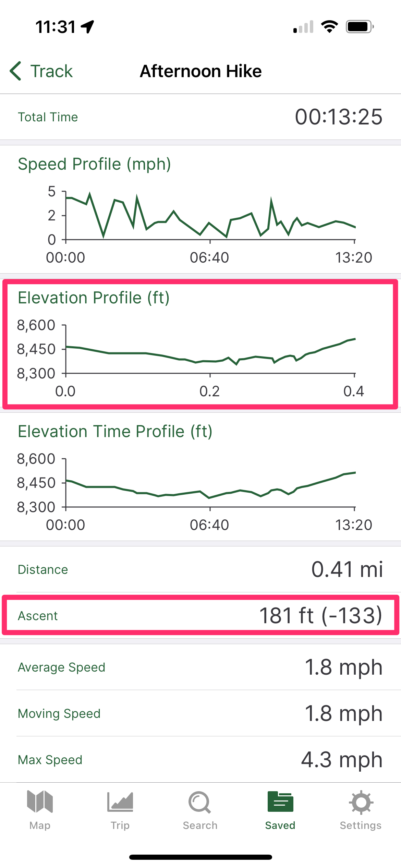Tap the back chevron arrow icon
Image resolution: width=401 pixels, height=868 pixels.
(16, 71)
